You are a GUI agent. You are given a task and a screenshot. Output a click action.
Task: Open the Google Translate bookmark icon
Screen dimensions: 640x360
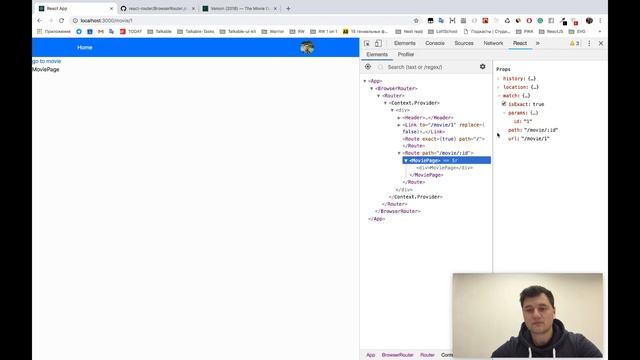(111, 31)
